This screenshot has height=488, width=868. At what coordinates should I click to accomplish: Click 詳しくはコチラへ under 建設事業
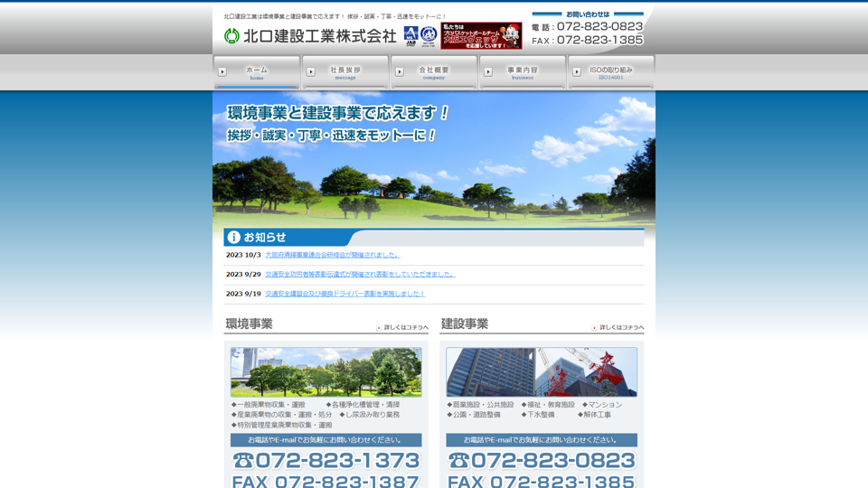click(620, 327)
